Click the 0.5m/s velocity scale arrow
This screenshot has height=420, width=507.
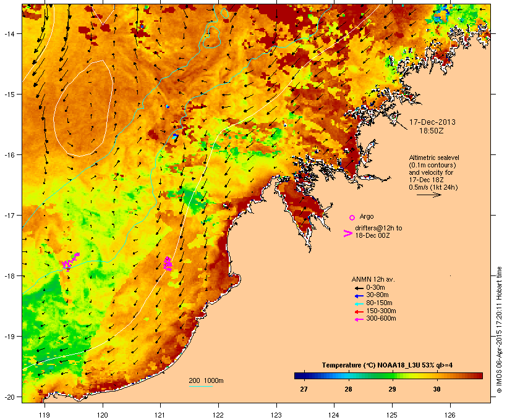(429, 195)
